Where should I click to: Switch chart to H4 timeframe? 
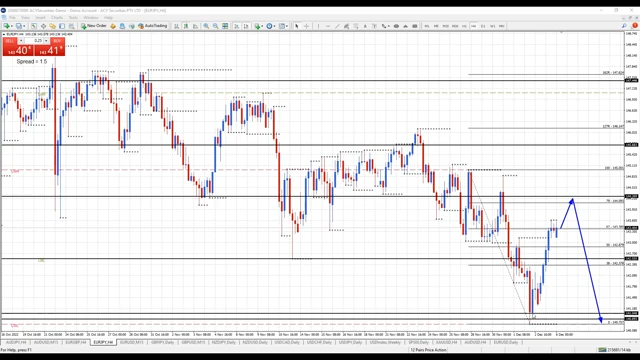pos(473,26)
